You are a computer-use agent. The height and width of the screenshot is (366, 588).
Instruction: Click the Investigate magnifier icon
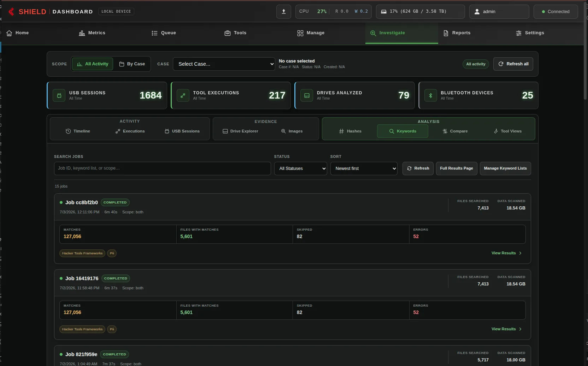(373, 33)
